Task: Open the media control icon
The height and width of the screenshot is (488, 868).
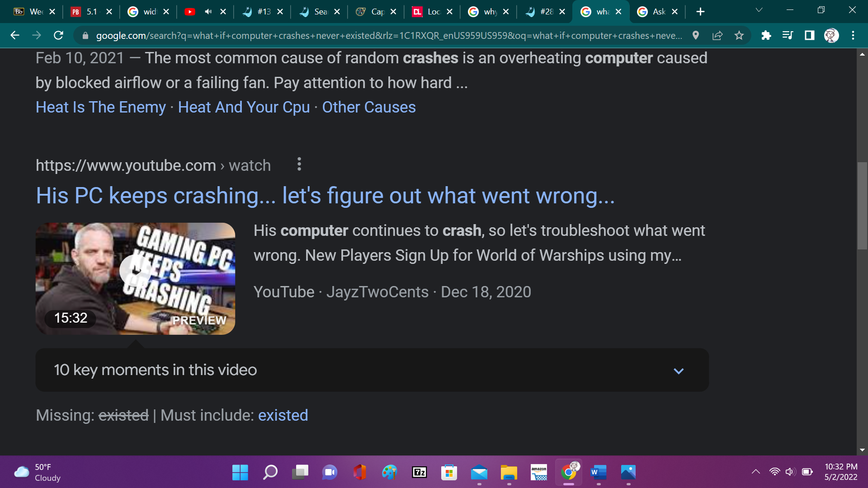Action: (788, 35)
